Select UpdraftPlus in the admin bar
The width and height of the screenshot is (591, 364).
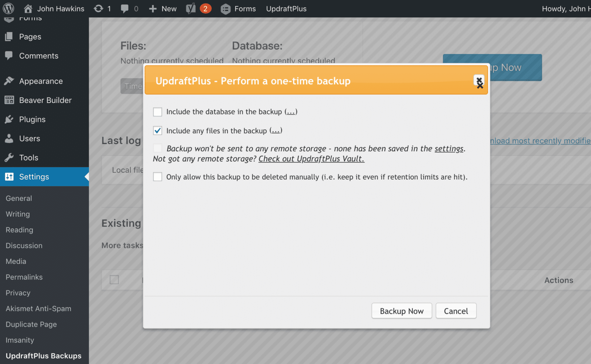286,8
